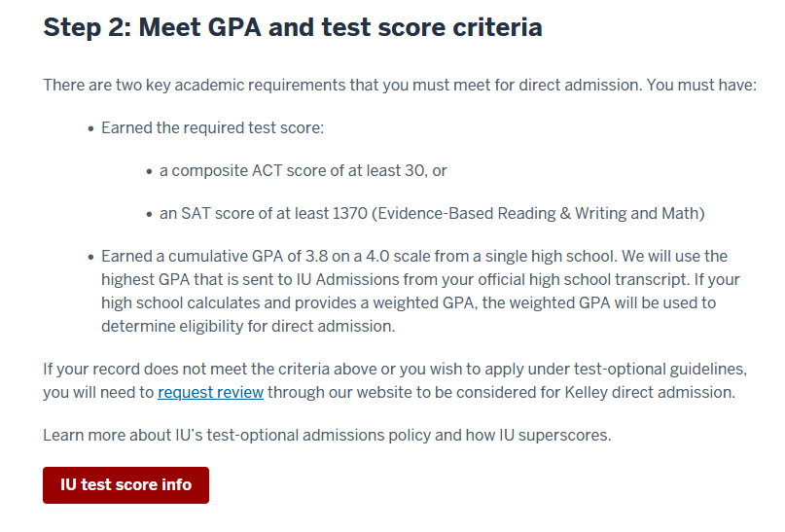Click the sentence starting 'There are two key'
Viewport: 785px width, 532px height.
click(400, 85)
